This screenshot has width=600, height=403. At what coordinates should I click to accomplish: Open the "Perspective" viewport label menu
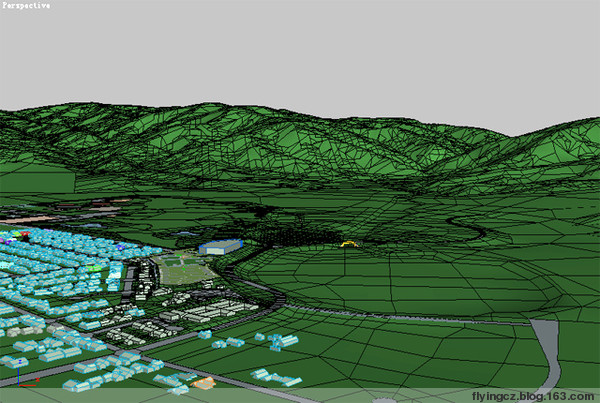click(26, 5)
